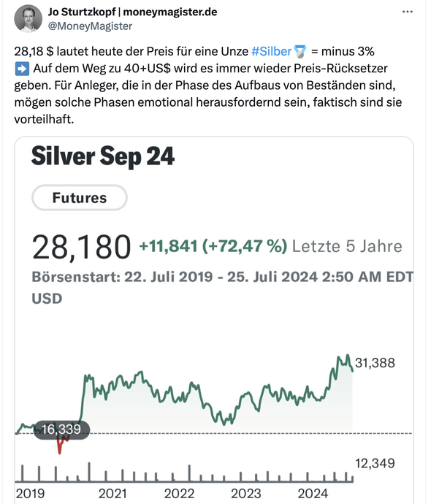Click the 2024 axis year label
Image resolution: width=431 pixels, height=504 pixels.
point(313,493)
